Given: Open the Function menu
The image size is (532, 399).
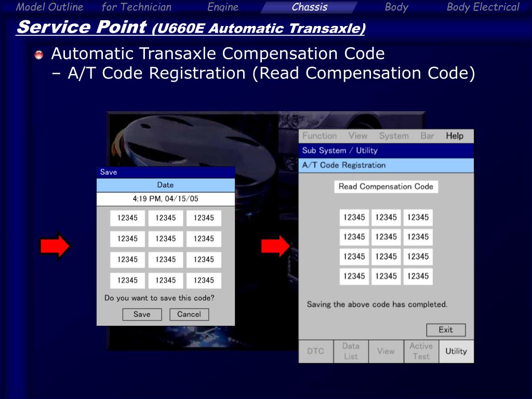Looking at the screenshot, I should click(x=320, y=136).
